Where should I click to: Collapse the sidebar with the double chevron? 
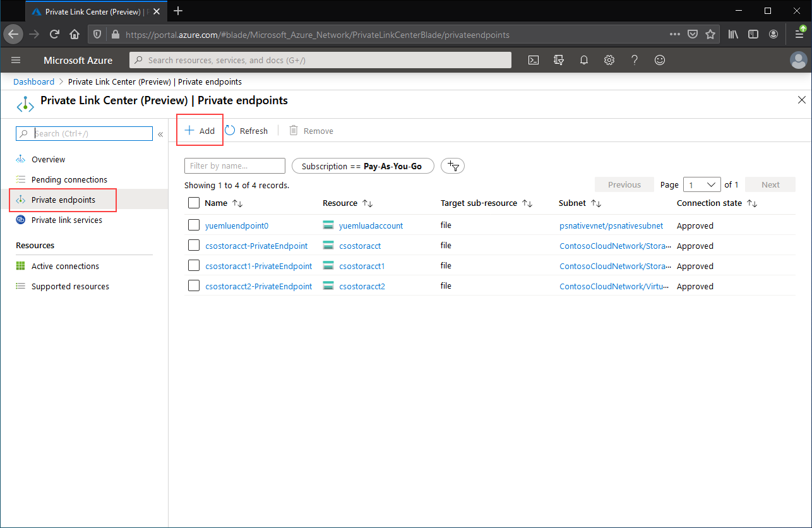[x=160, y=134]
